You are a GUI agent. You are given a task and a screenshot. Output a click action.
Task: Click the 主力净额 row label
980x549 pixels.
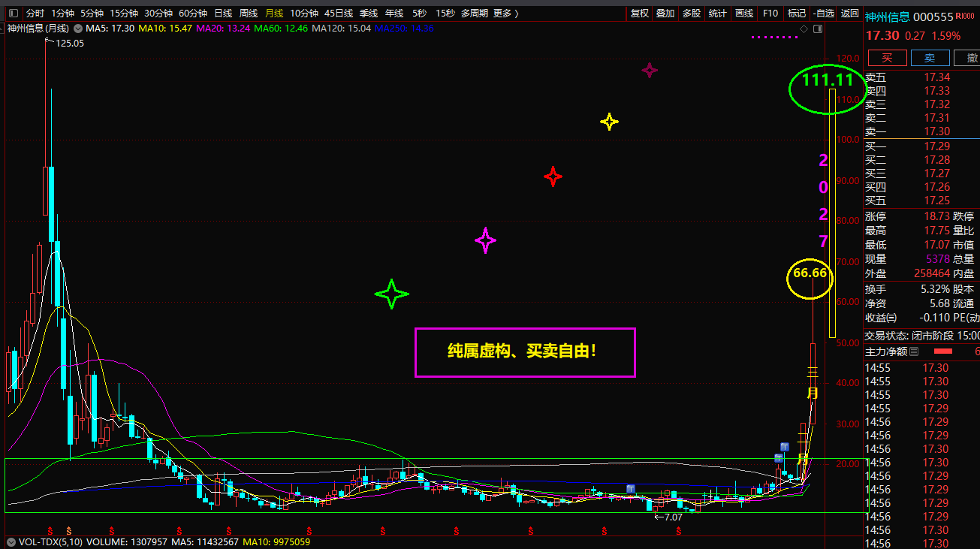tap(886, 351)
